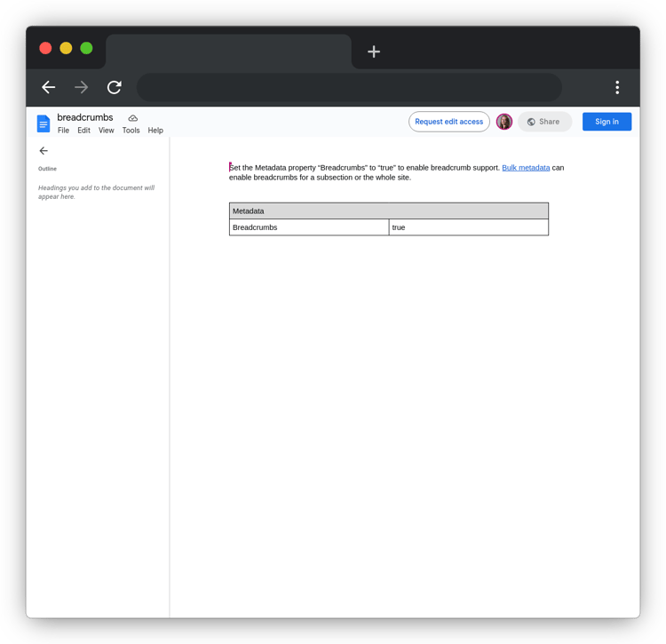Image resolution: width=666 pixels, height=644 pixels.
Task: Click the blue Sign in button
Action: [607, 122]
